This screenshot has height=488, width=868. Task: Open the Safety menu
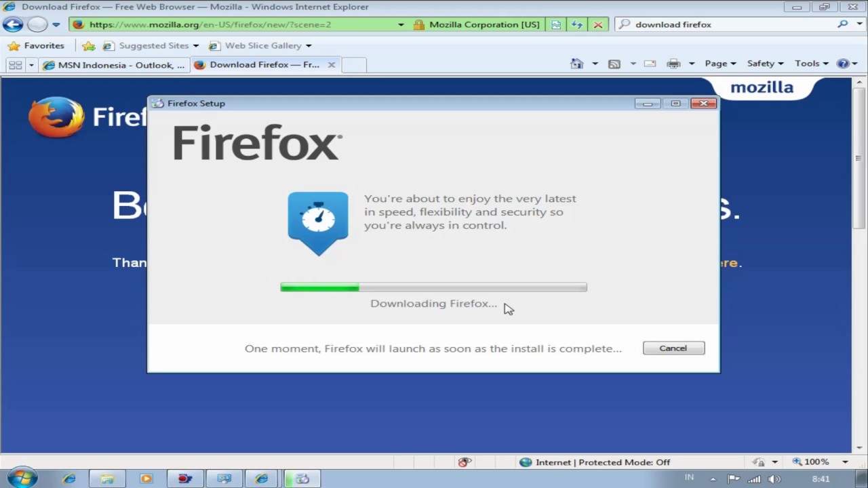765,64
